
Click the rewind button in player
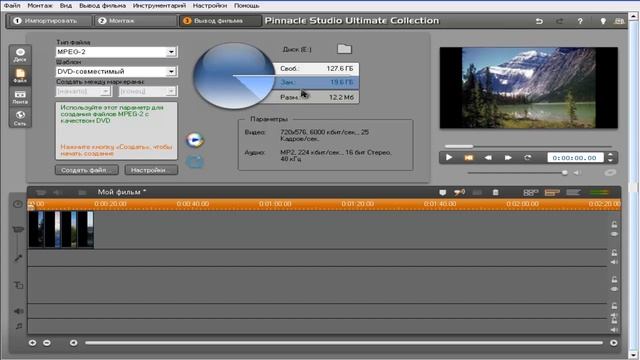(x=488, y=158)
